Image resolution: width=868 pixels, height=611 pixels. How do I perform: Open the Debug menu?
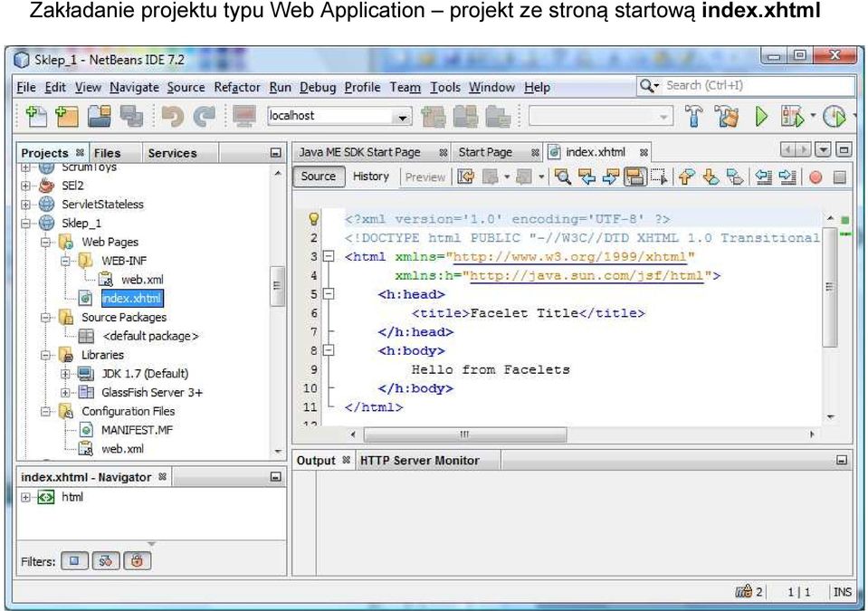pyautogui.click(x=318, y=88)
